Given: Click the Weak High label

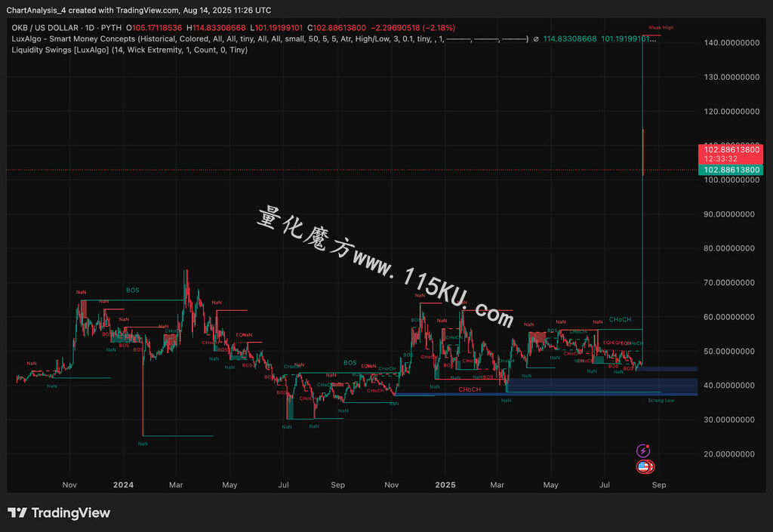Looking at the screenshot, I should (661, 28).
